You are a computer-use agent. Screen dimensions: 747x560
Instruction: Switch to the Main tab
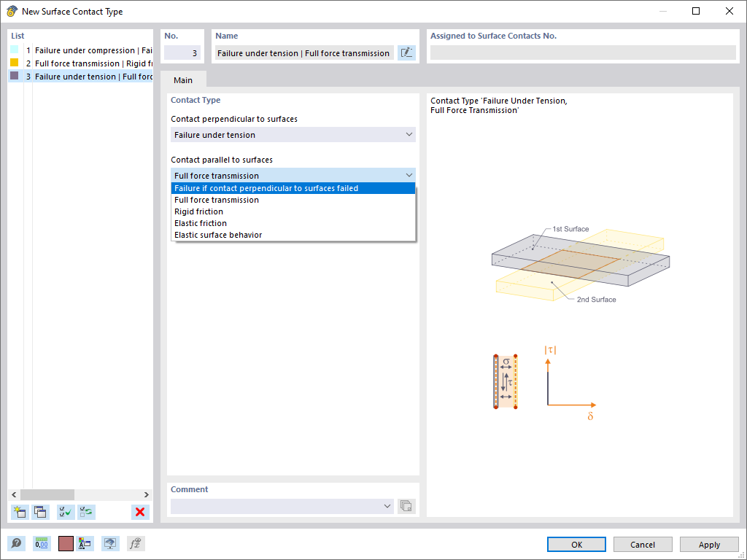(x=183, y=80)
